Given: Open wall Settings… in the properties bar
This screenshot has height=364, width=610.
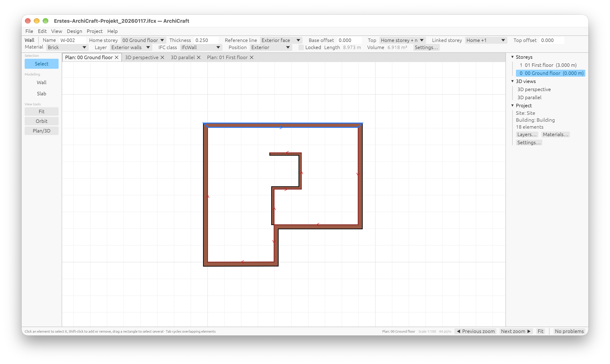Looking at the screenshot, I should [x=426, y=47].
